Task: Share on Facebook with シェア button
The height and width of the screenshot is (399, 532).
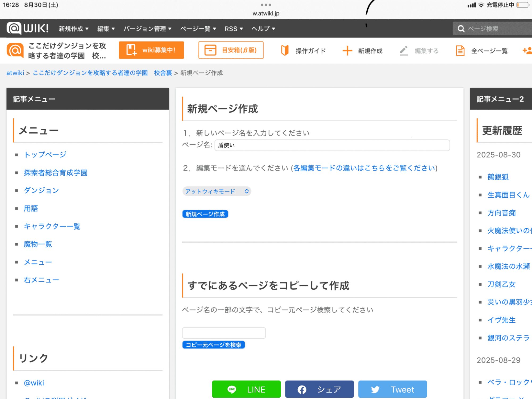Action: [319, 389]
